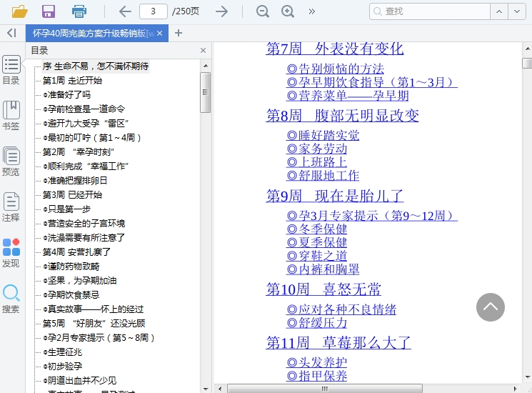Print the document with the printer icon
Screen dimensions: 532x393
pyautogui.click(x=79, y=11)
